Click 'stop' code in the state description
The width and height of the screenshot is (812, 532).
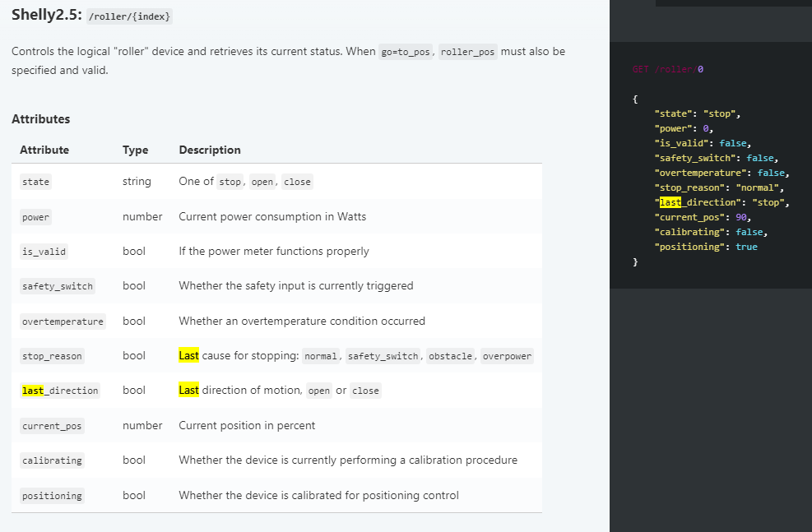(x=230, y=182)
